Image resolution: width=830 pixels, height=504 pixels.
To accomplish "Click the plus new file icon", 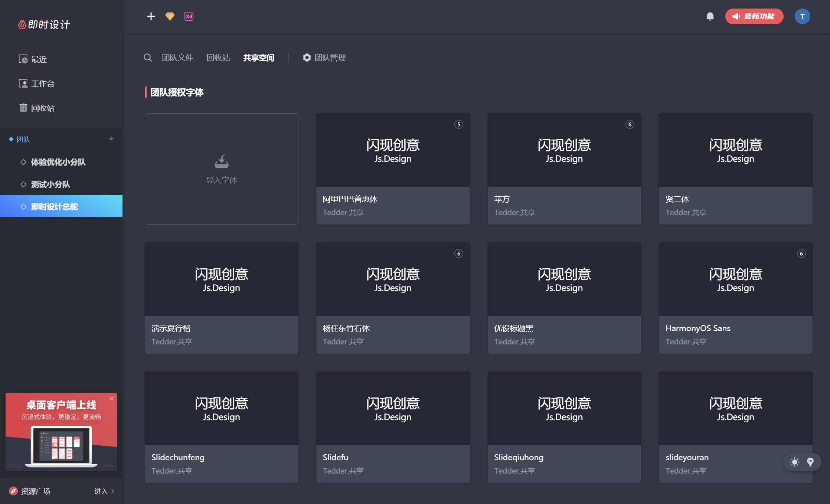I will [x=151, y=16].
